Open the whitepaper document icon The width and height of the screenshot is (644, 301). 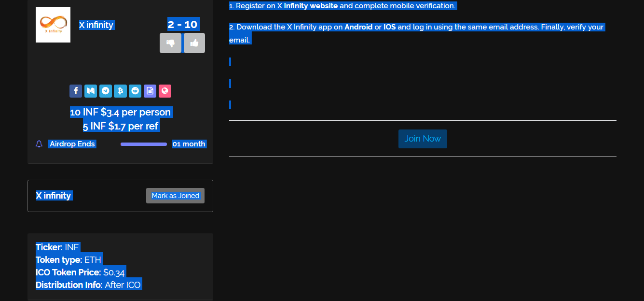[x=150, y=91]
